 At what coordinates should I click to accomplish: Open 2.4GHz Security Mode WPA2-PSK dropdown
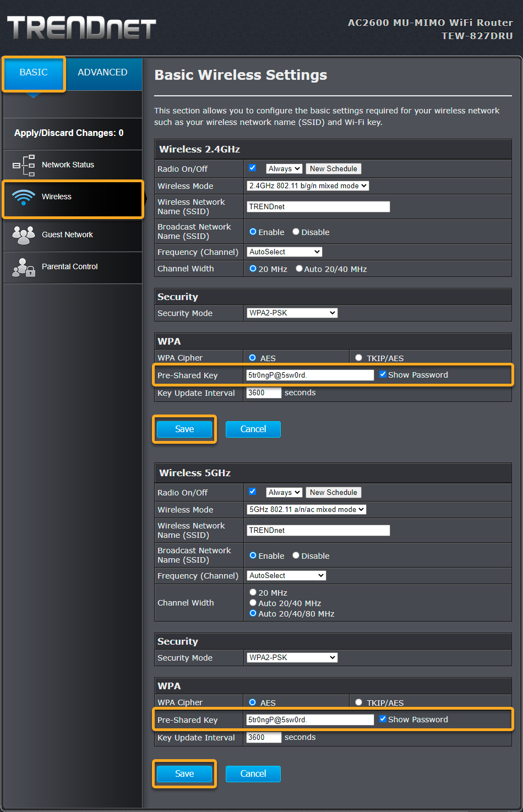(x=292, y=313)
